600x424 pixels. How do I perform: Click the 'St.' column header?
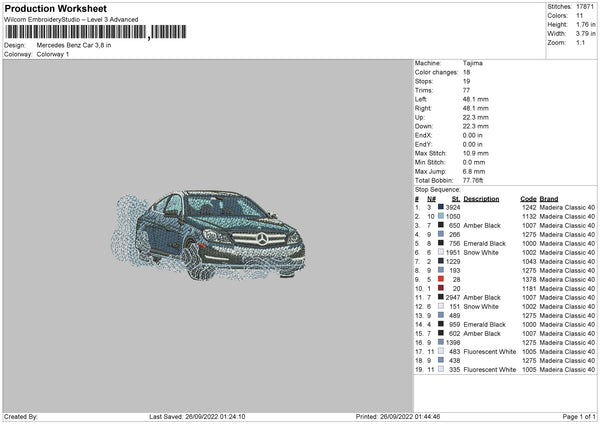456,199
